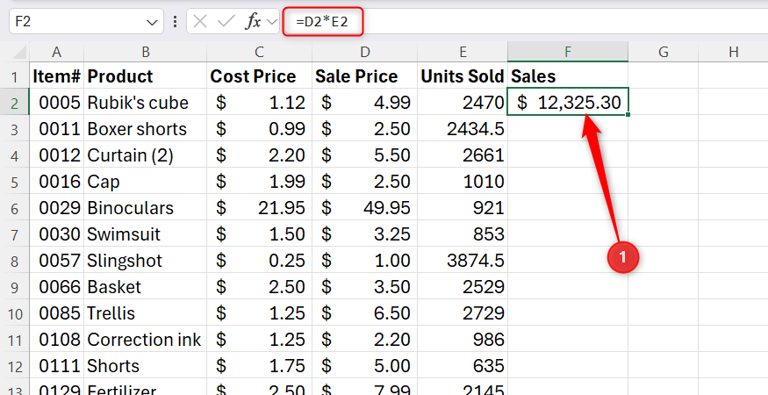The height and width of the screenshot is (395, 768).
Task: Select row 10 header
Action: [15, 314]
